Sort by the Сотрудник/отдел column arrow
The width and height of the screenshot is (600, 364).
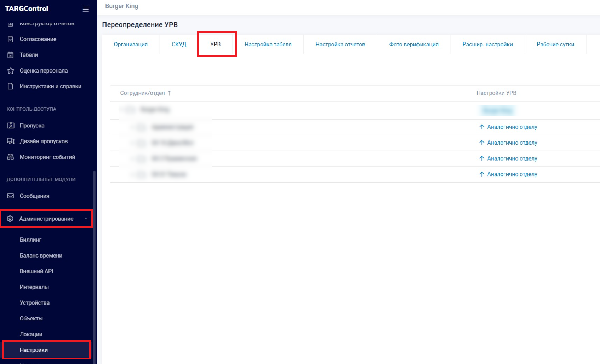tap(169, 93)
